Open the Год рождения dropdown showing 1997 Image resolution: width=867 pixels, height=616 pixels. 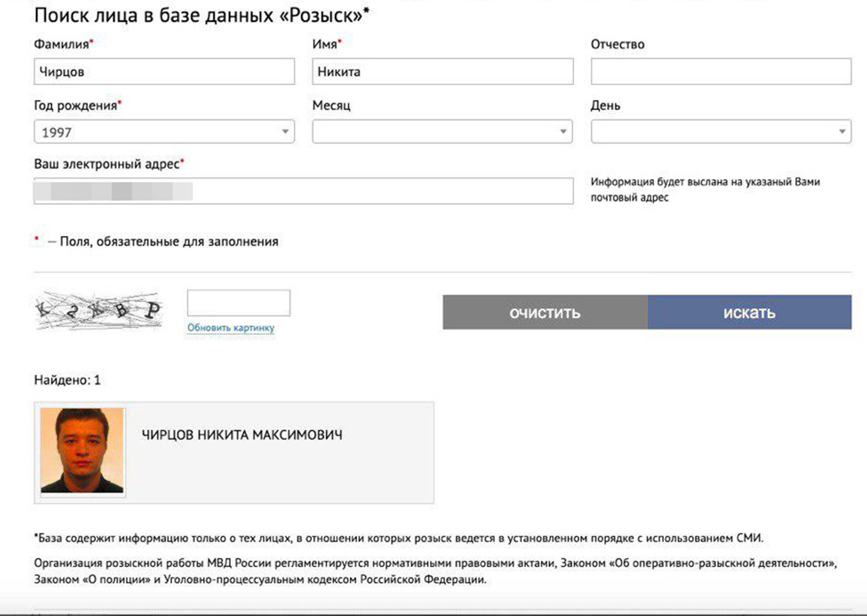pyautogui.click(x=164, y=132)
